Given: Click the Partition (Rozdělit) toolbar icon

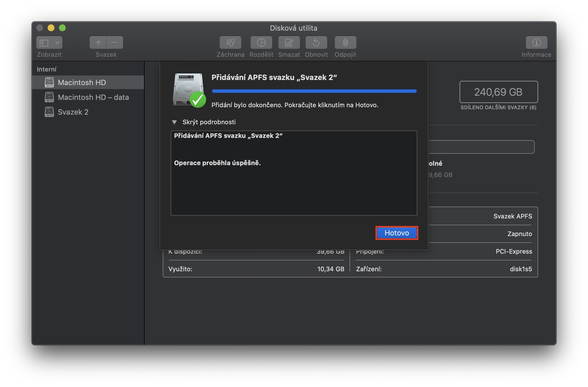Looking at the screenshot, I should [x=261, y=43].
